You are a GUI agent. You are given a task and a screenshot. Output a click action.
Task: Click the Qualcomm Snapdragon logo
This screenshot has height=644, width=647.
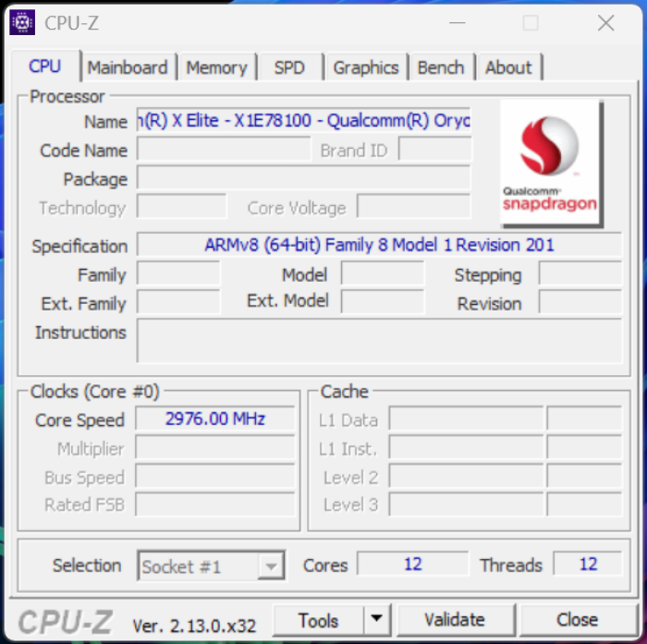[550, 163]
